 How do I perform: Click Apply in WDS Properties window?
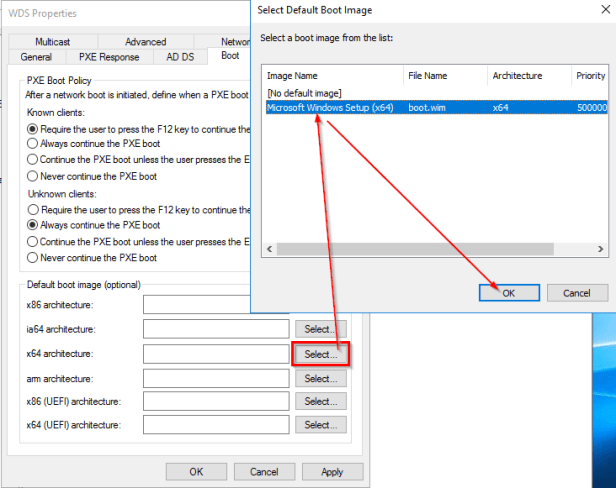click(332, 471)
